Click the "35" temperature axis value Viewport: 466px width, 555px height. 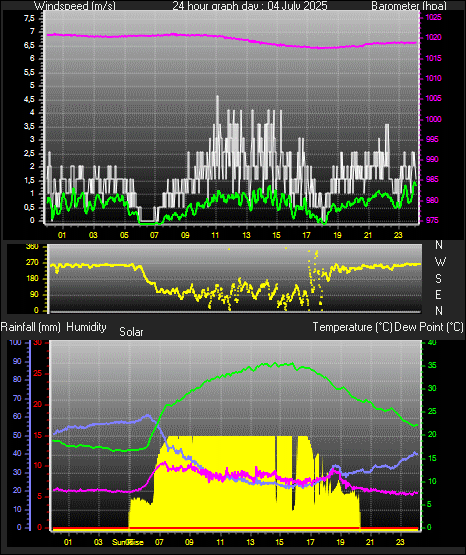pos(432,366)
